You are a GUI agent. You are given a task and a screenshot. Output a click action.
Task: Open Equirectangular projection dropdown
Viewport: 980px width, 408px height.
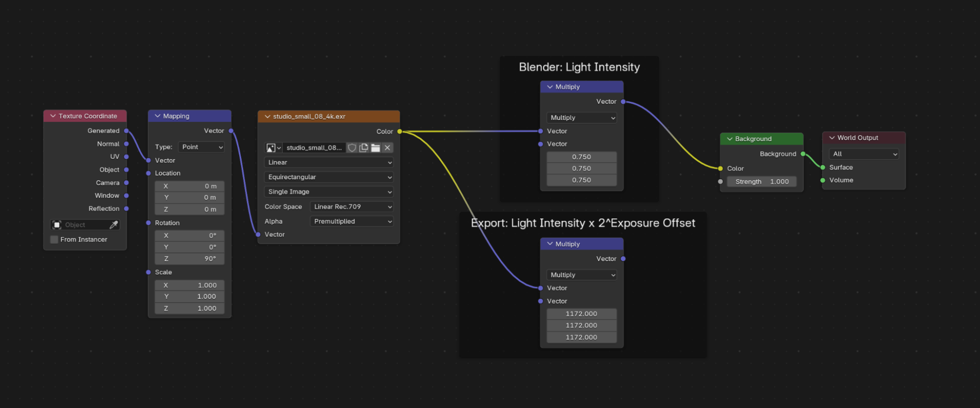click(x=328, y=177)
